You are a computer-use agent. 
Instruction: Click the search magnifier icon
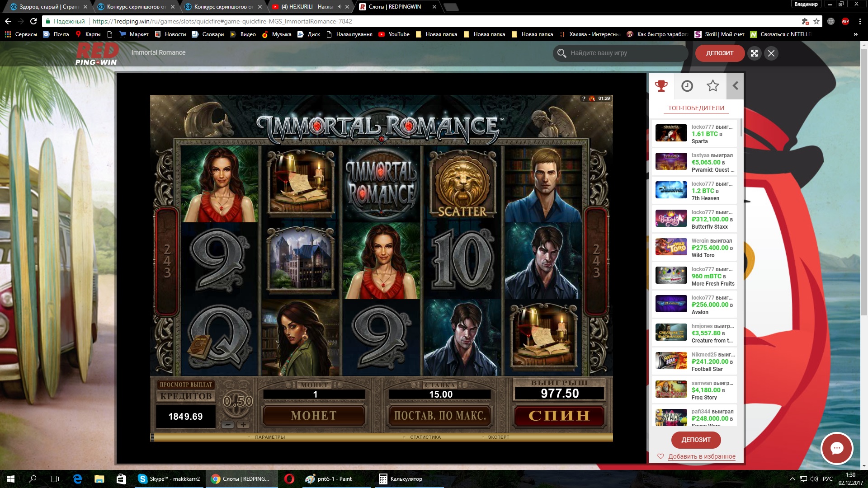coord(561,53)
